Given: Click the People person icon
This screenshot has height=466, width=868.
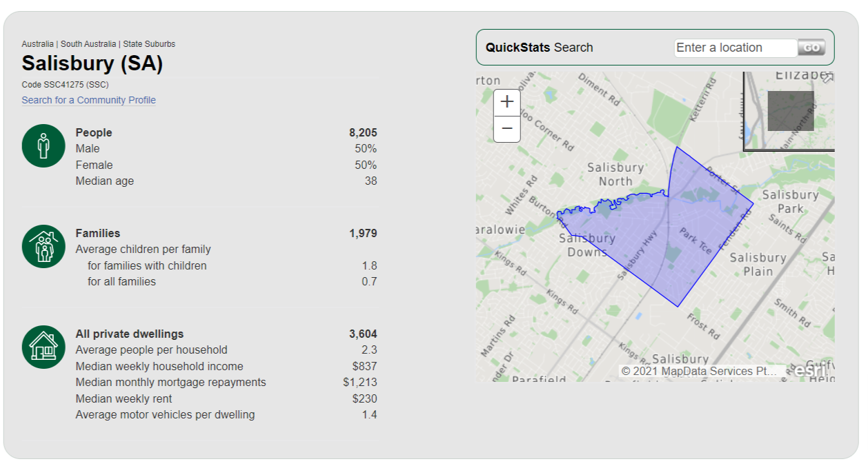Looking at the screenshot, I should coord(43,145).
